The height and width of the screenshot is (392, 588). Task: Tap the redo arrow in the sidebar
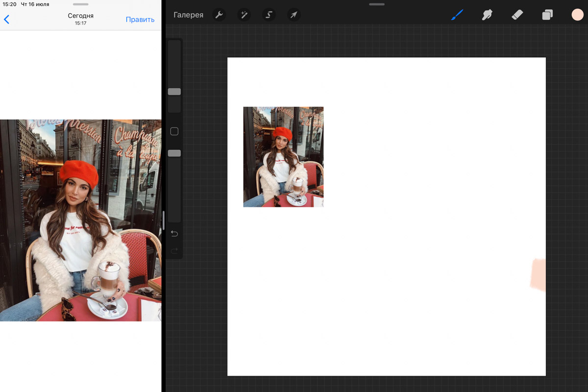point(174,251)
